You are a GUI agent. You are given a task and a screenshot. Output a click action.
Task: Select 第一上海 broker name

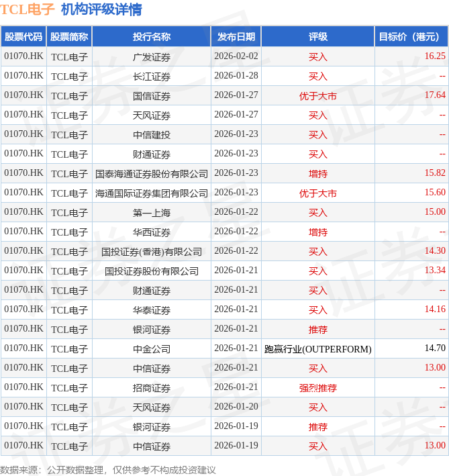pyautogui.click(x=152, y=213)
